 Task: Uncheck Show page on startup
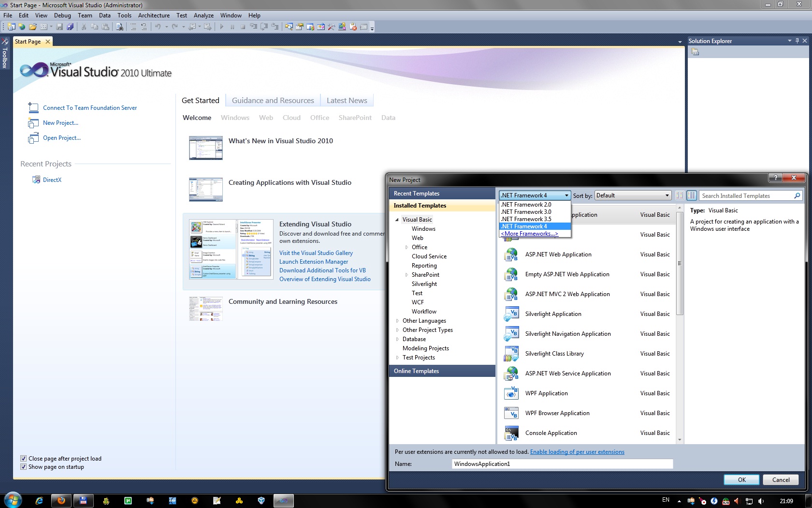click(23, 466)
